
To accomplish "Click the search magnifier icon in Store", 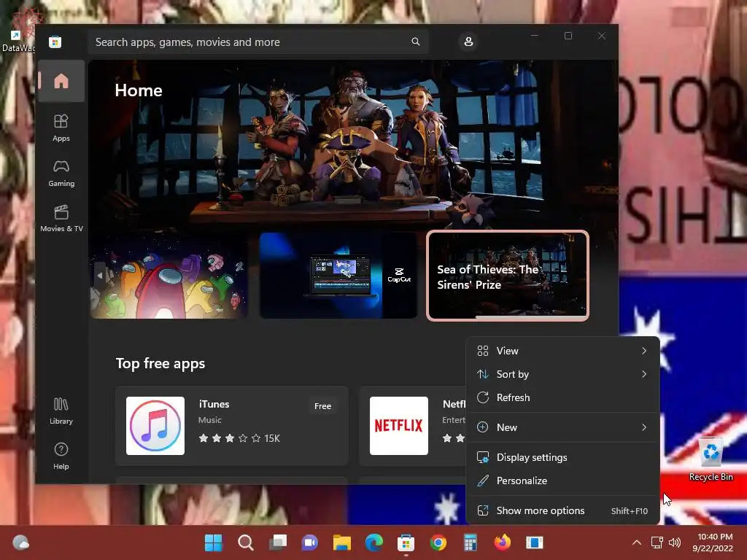I will (x=415, y=42).
